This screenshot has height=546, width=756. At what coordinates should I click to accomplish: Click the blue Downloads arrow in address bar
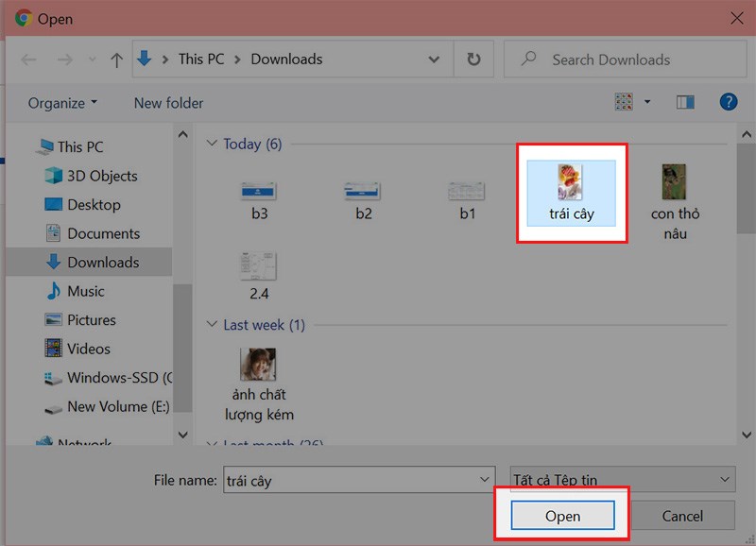(145, 59)
